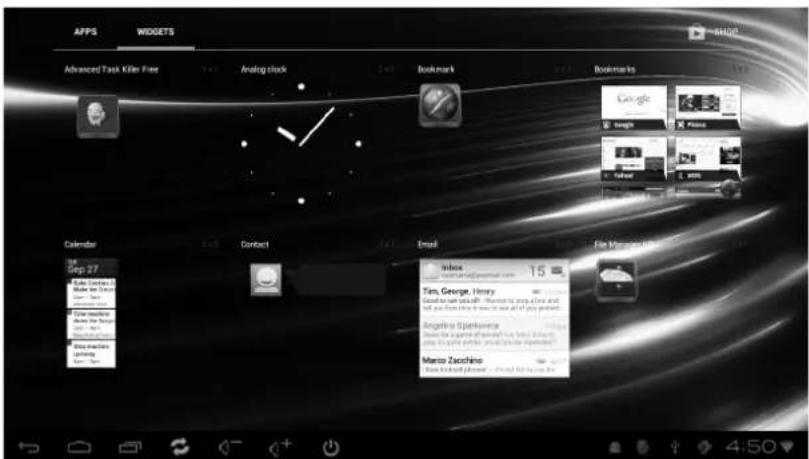Screen dimensions: 809x459
Task: Select the Analog clock widget preview
Action: tap(301, 144)
